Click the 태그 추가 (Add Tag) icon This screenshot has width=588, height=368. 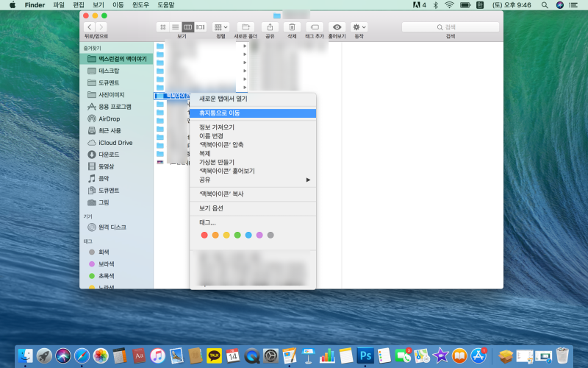pyautogui.click(x=315, y=27)
